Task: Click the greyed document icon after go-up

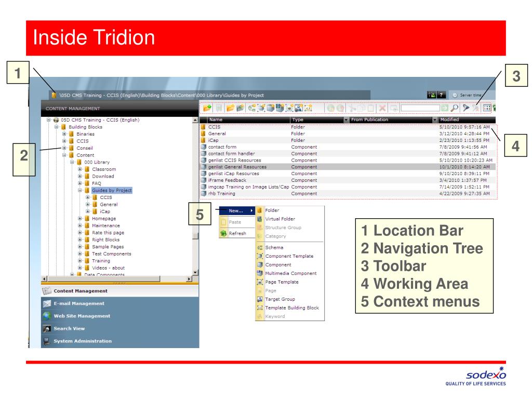Action: pyautogui.click(x=219, y=108)
